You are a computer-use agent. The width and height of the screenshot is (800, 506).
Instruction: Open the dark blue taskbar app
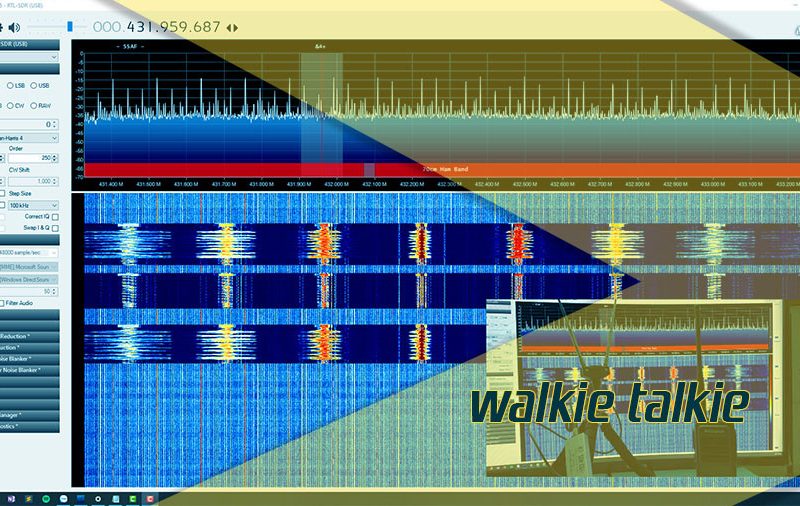click(81, 498)
